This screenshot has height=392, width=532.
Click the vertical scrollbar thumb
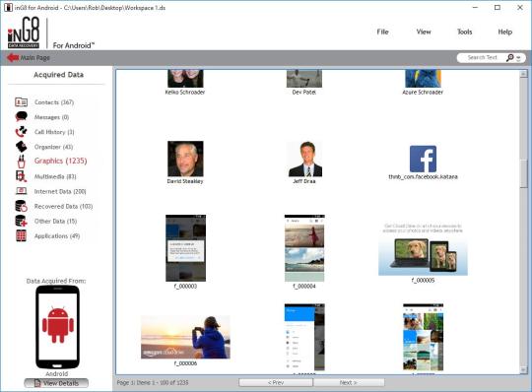click(x=523, y=173)
